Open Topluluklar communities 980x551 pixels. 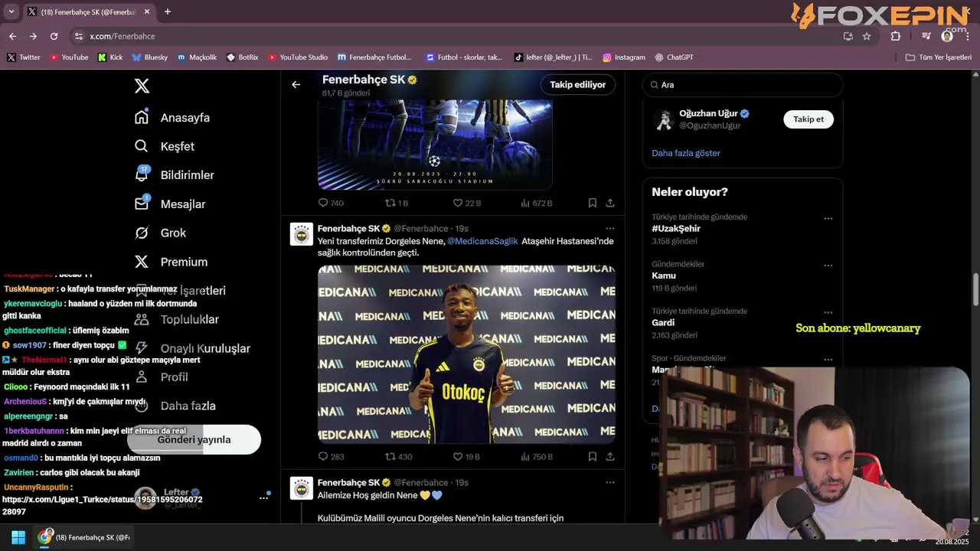point(176,320)
